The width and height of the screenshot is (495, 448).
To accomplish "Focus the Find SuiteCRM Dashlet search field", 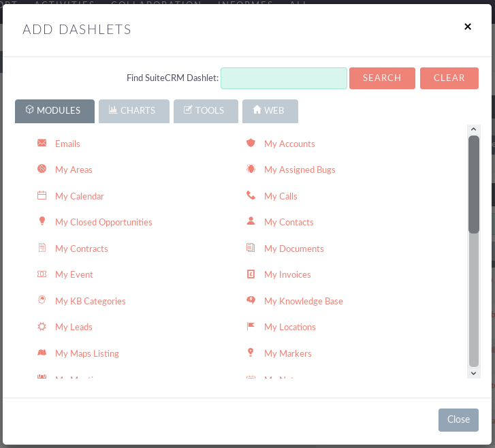I will (x=283, y=78).
